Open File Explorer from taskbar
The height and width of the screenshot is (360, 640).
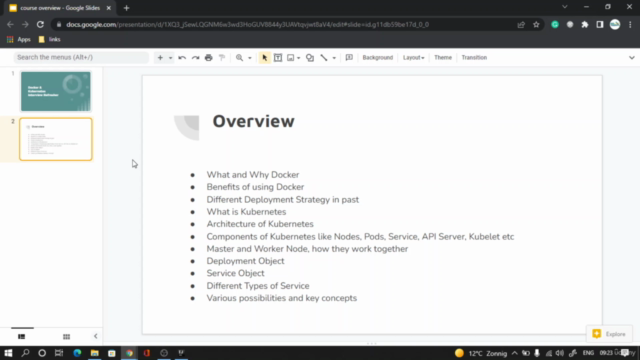tap(95, 353)
